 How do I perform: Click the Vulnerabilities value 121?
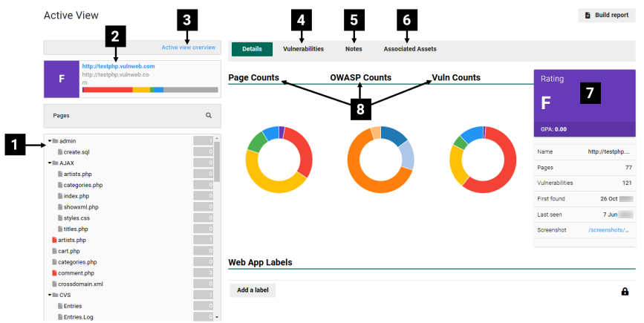coord(627,183)
